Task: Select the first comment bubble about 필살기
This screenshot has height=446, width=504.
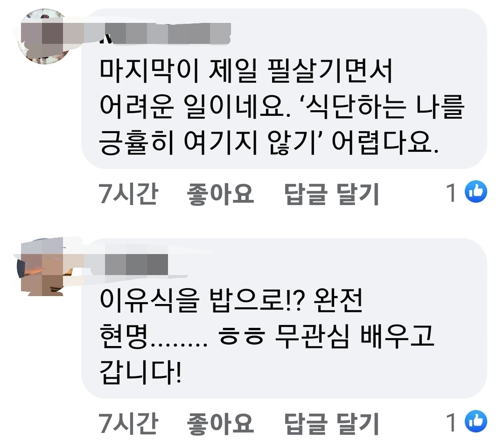Action: tap(284, 89)
